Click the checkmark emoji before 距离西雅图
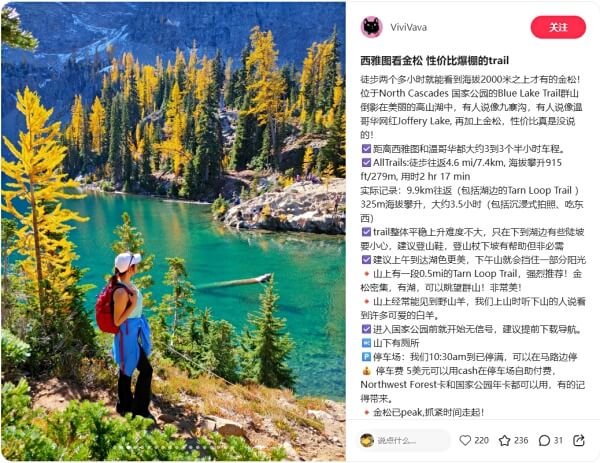 click(x=366, y=148)
